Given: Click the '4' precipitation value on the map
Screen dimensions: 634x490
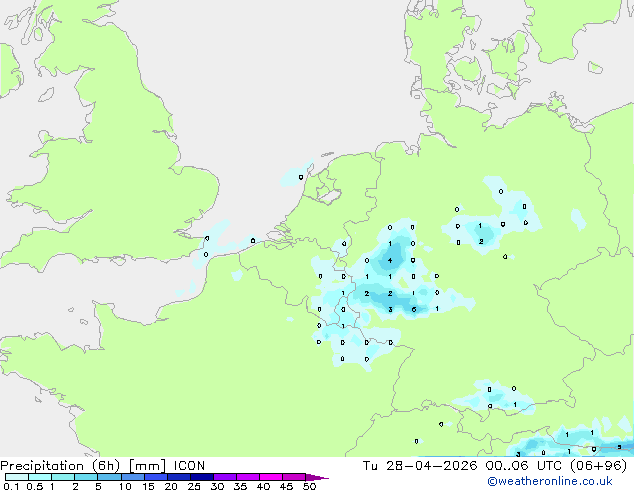Looking at the screenshot, I should pyautogui.click(x=390, y=260).
